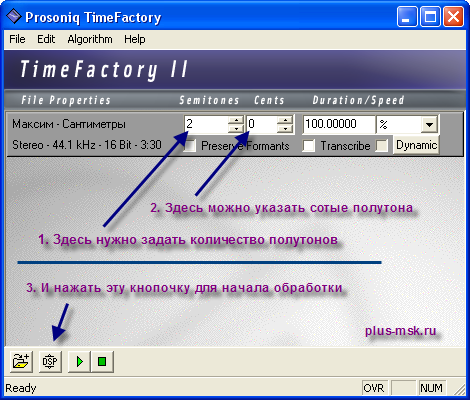The height and width of the screenshot is (400, 470).
Task: Close the TimeFactory window
Action: coord(453,17)
